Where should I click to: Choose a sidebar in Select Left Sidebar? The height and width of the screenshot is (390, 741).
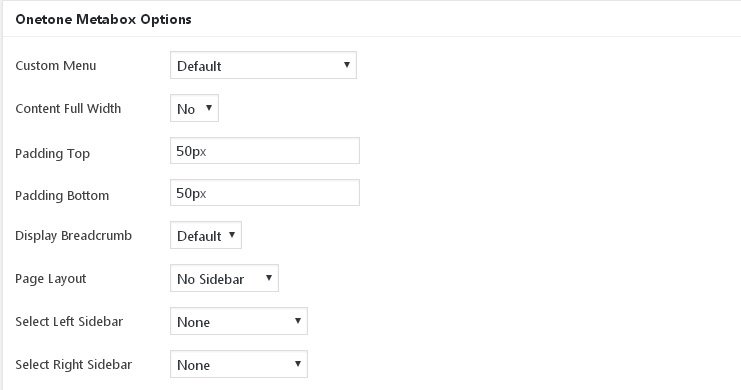239,321
